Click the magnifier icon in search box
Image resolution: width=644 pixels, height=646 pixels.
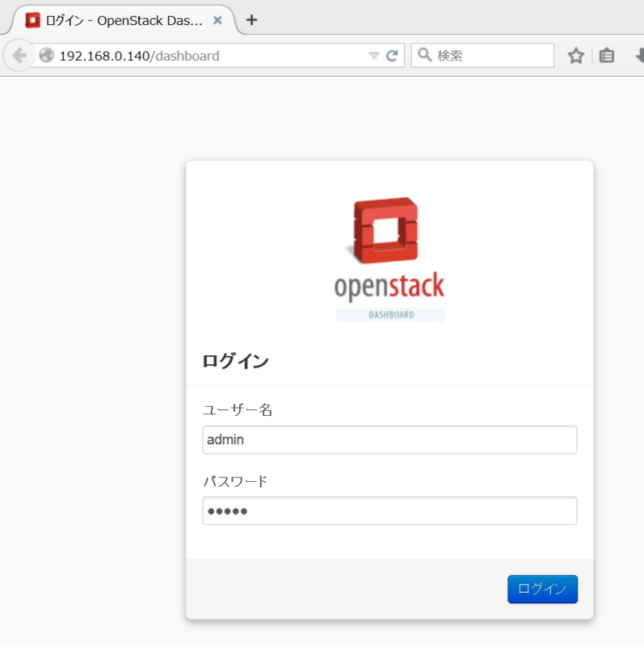pos(424,55)
